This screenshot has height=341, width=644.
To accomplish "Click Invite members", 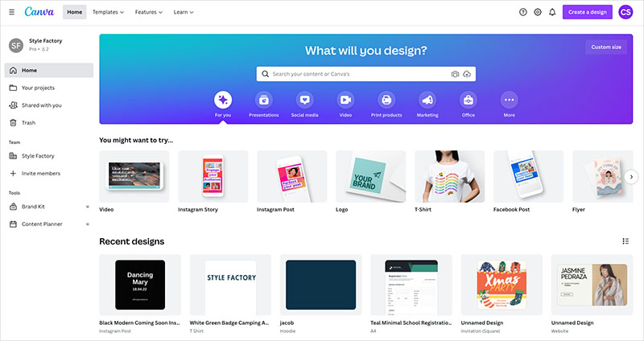I will [49, 174].
